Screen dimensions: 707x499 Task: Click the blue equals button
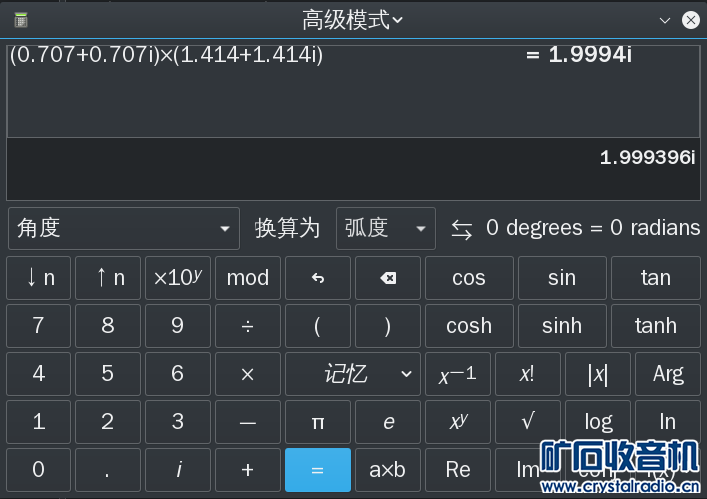(318, 470)
